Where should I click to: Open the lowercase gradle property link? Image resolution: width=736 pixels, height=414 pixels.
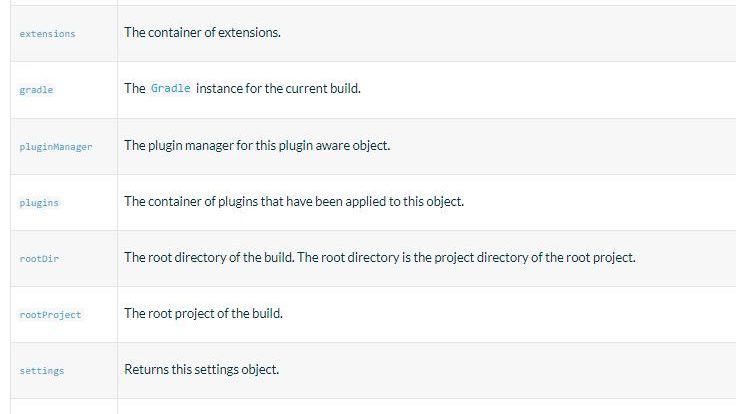pyautogui.click(x=36, y=90)
